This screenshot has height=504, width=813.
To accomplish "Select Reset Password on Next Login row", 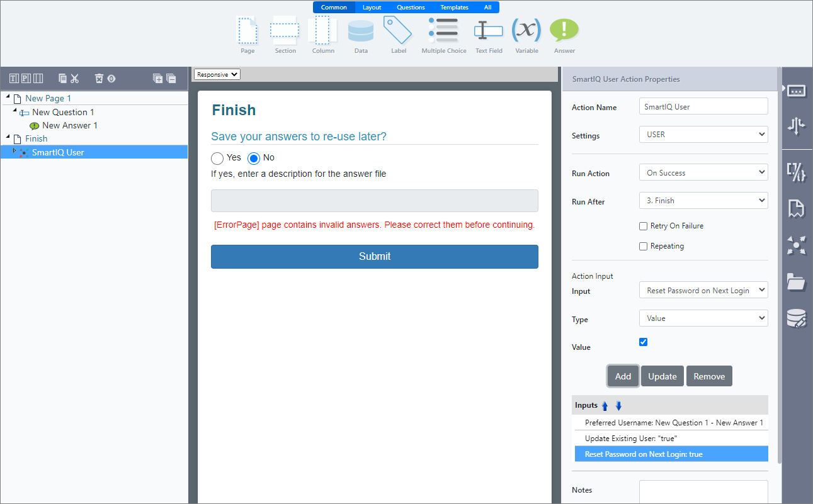I will (x=670, y=454).
